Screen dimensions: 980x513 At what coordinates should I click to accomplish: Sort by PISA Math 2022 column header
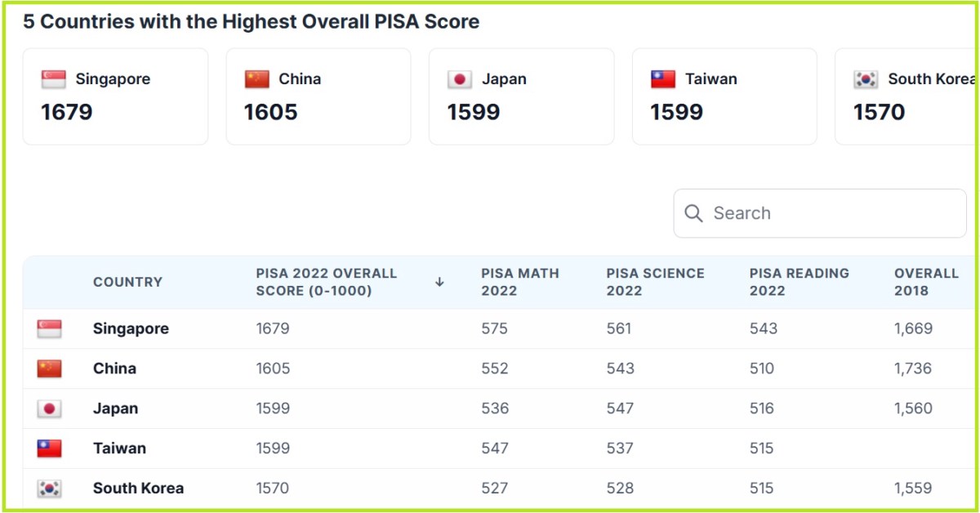(519, 282)
